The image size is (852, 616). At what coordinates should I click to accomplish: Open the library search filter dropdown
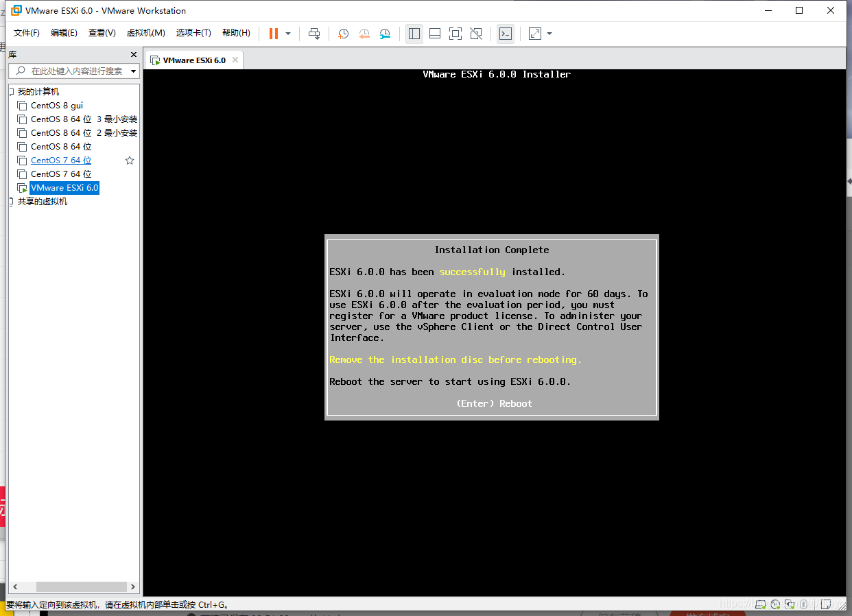point(133,71)
